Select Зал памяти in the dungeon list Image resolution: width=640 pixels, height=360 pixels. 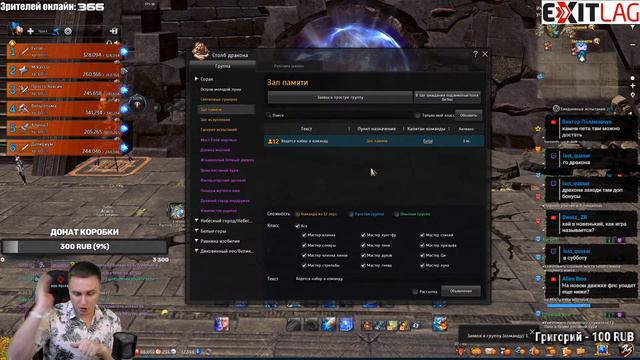point(226,109)
